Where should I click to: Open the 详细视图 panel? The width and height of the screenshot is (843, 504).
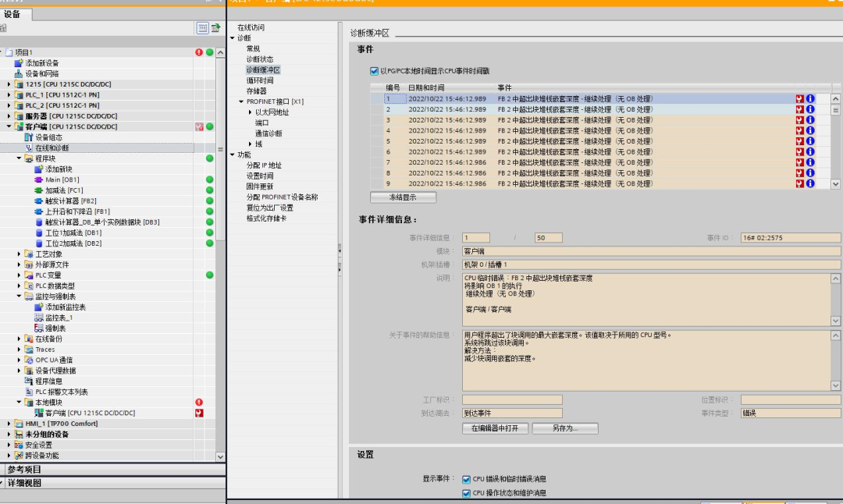(x=27, y=481)
